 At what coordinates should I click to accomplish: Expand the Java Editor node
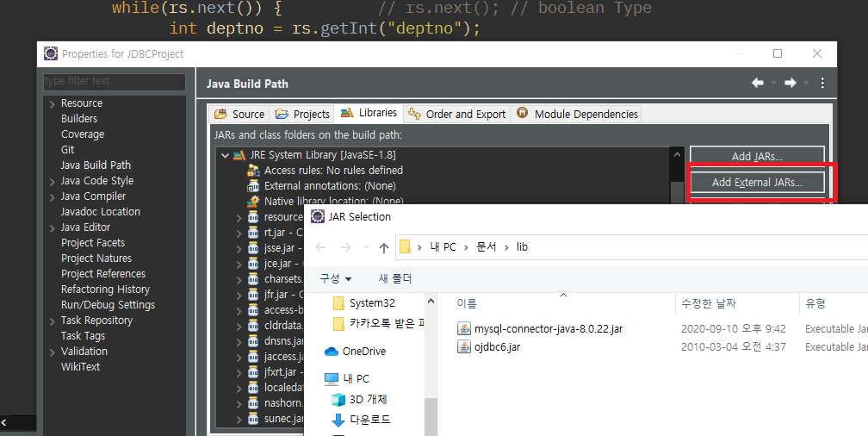coord(52,227)
